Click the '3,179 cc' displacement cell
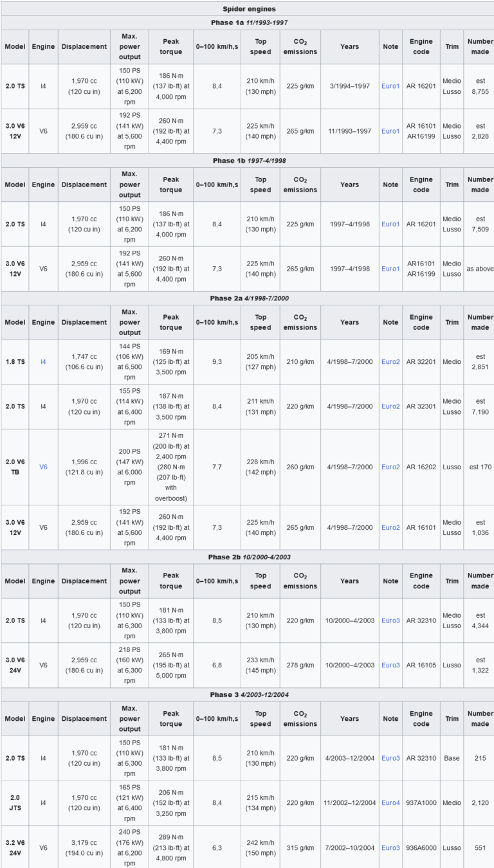The width and height of the screenshot is (494, 868). (x=84, y=847)
